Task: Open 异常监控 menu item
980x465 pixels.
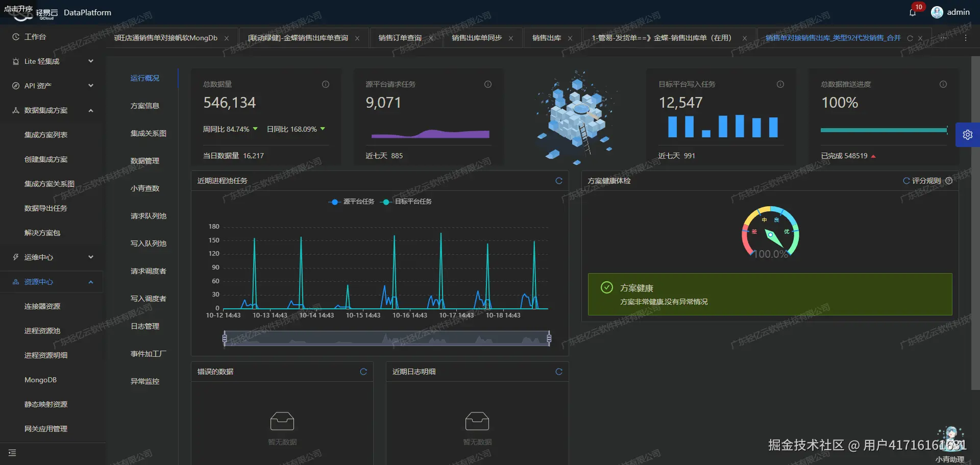Action: pos(144,381)
